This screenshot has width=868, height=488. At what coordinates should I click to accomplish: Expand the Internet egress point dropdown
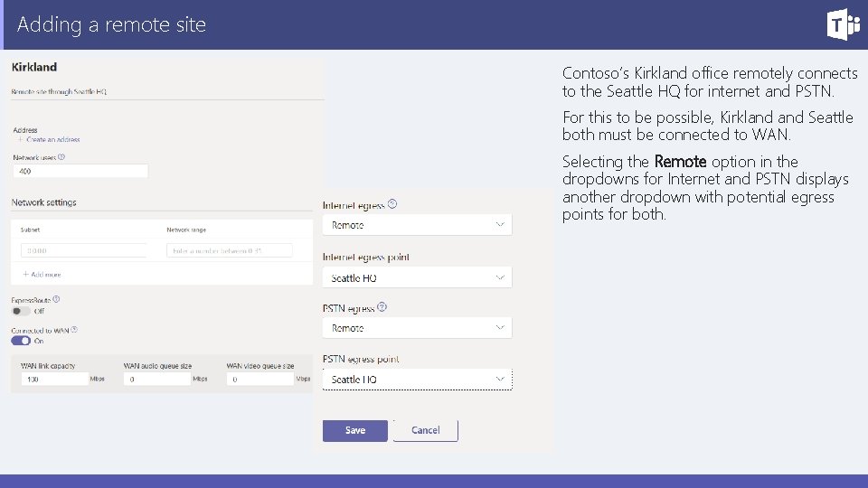tap(417, 277)
